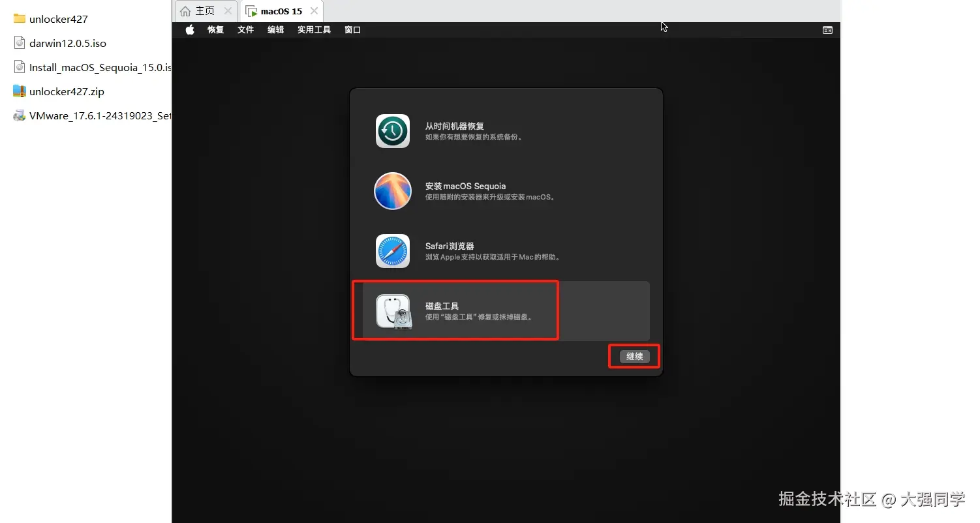Select the unlocker427 folder icon

tap(19, 19)
